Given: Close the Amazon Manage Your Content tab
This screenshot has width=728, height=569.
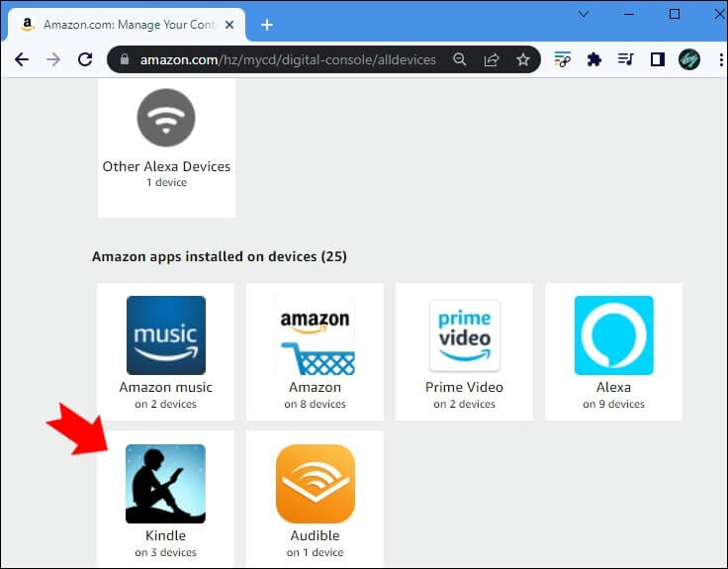Looking at the screenshot, I should coord(229,25).
